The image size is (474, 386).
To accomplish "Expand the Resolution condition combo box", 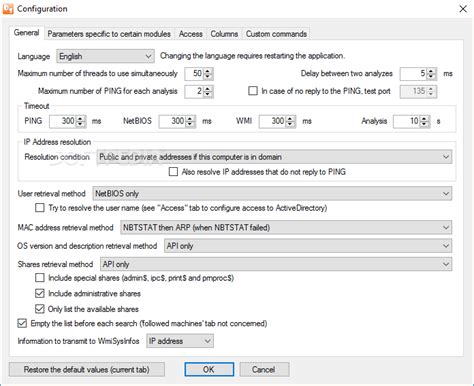I will [274, 157].
